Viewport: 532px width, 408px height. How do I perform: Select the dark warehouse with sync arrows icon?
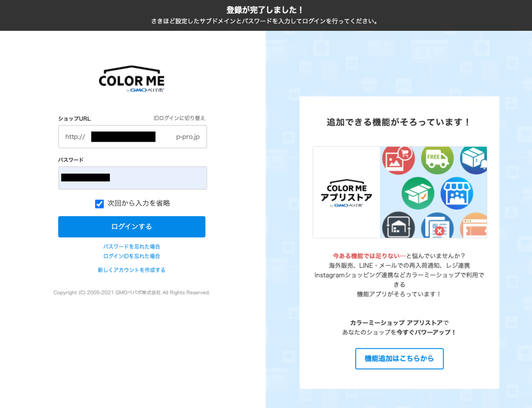(x=398, y=226)
